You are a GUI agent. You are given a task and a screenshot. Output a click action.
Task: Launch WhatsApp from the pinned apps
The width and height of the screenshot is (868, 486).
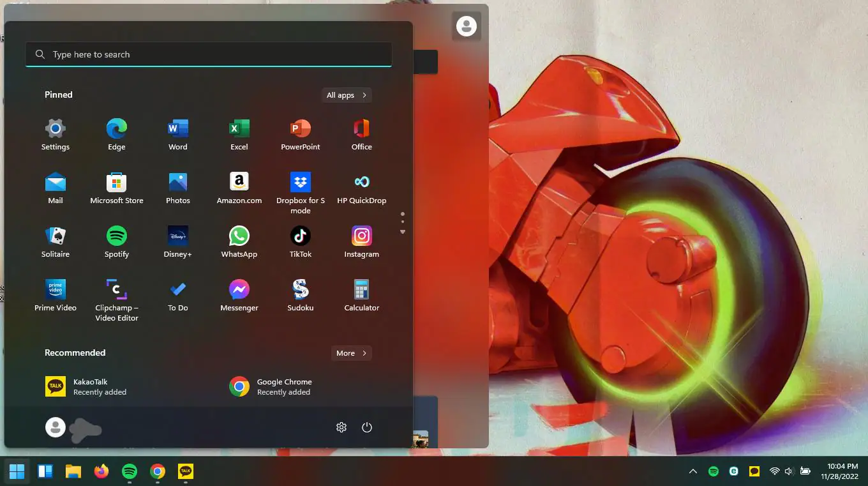[x=239, y=242]
